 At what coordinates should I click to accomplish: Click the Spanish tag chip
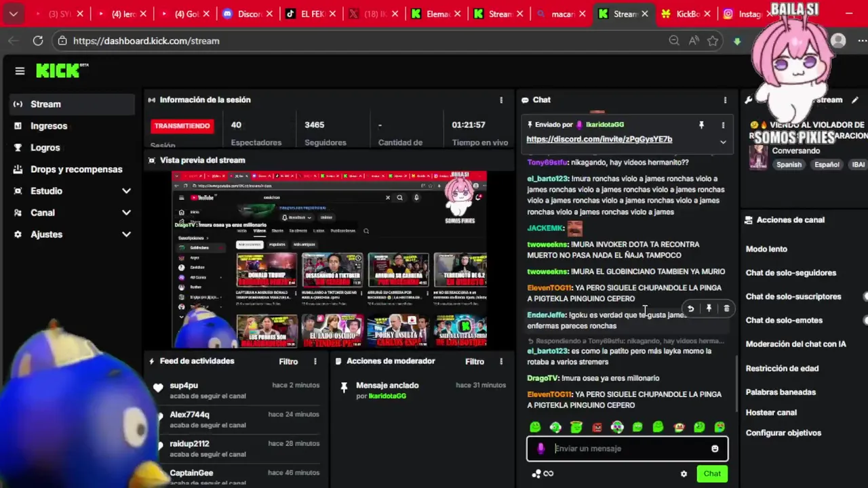[789, 165]
